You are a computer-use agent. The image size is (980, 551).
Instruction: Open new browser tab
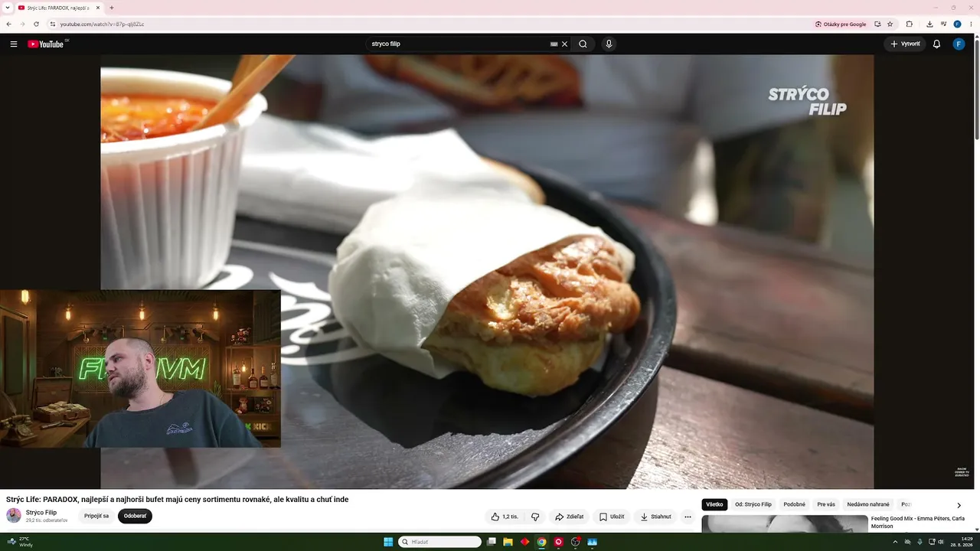(112, 8)
